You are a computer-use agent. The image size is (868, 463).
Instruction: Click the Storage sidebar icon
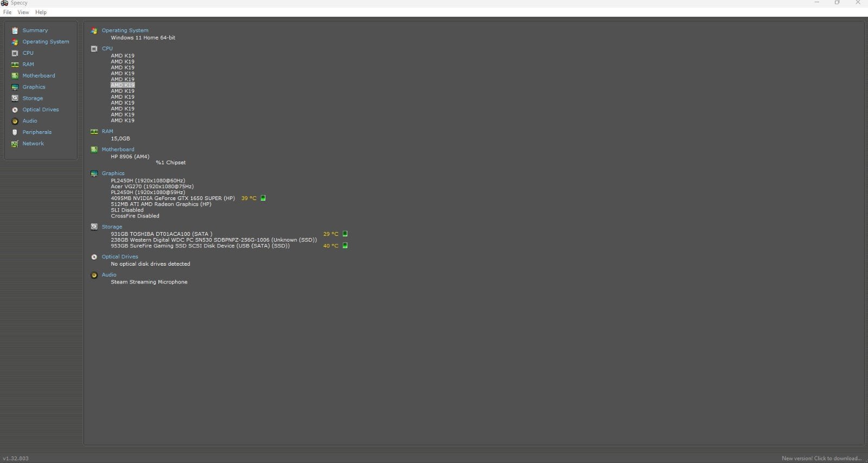click(x=15, y=98)
